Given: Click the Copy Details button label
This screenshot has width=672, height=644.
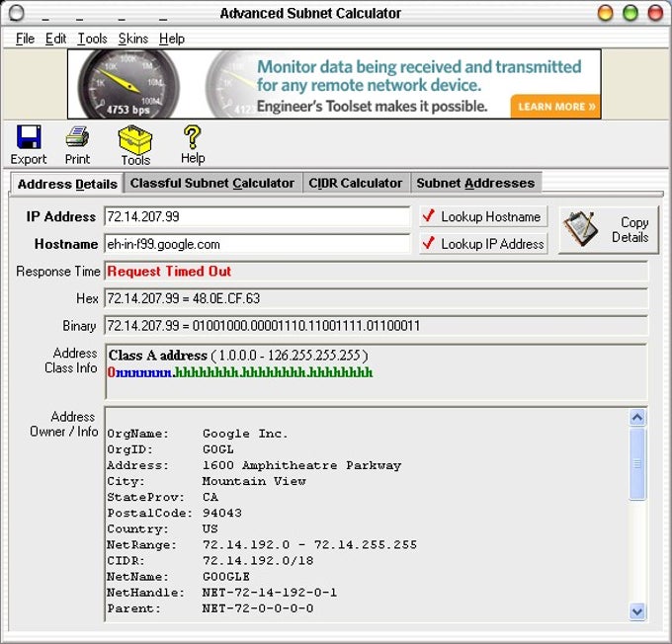Looking at the screenshot, I should pos(630,230).
